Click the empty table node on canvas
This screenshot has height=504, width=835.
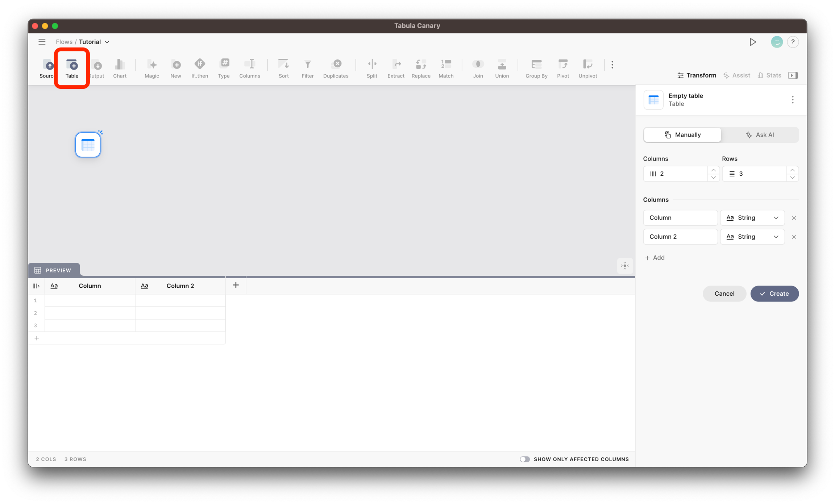coord(88,145)
